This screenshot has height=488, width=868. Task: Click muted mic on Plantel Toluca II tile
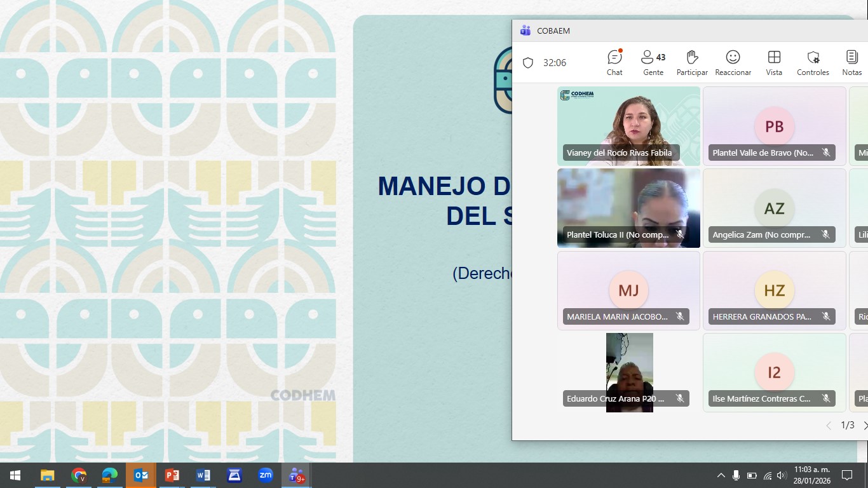(680, 234)
